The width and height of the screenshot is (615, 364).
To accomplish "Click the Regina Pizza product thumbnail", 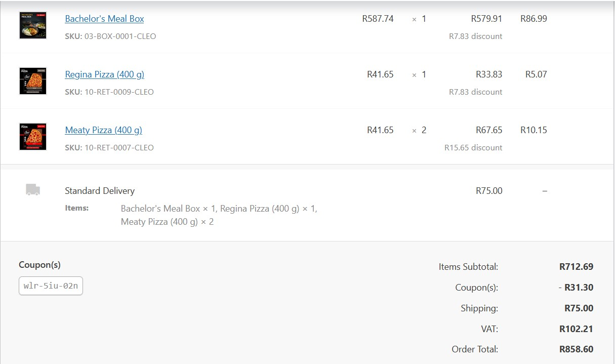I will [33, 81].
